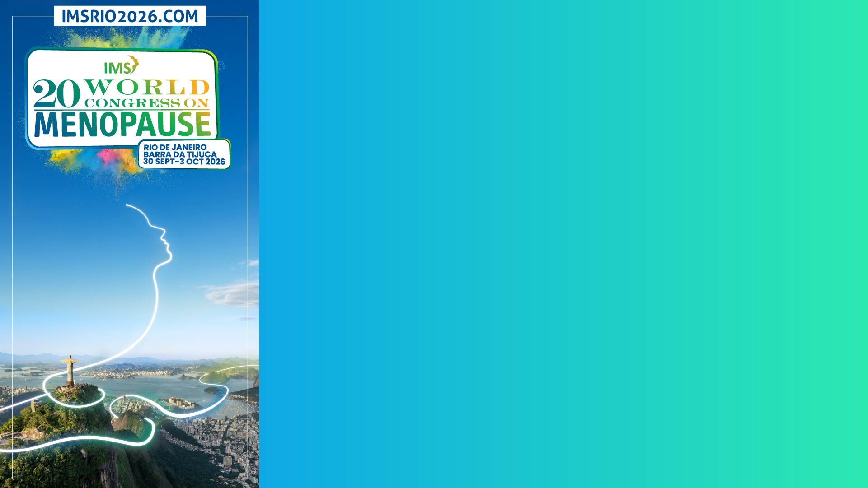Click the "RIO DE JANEIRO" location text

[x=175, y=147]
